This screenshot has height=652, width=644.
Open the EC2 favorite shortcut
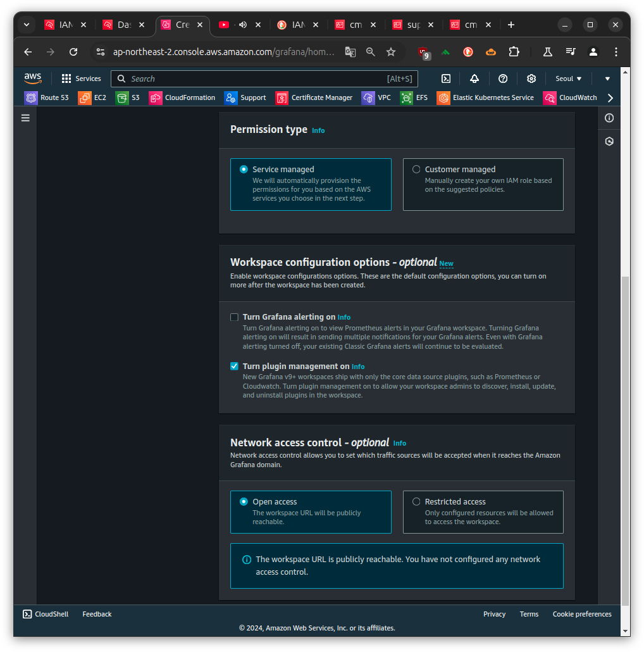tap(92, 97)
